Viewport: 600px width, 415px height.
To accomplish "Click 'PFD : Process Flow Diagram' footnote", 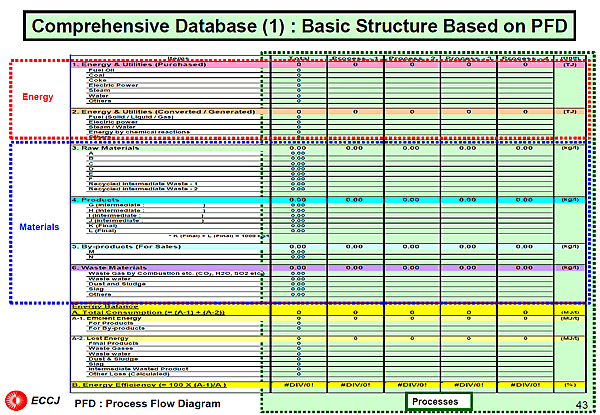I will [147, 404].
